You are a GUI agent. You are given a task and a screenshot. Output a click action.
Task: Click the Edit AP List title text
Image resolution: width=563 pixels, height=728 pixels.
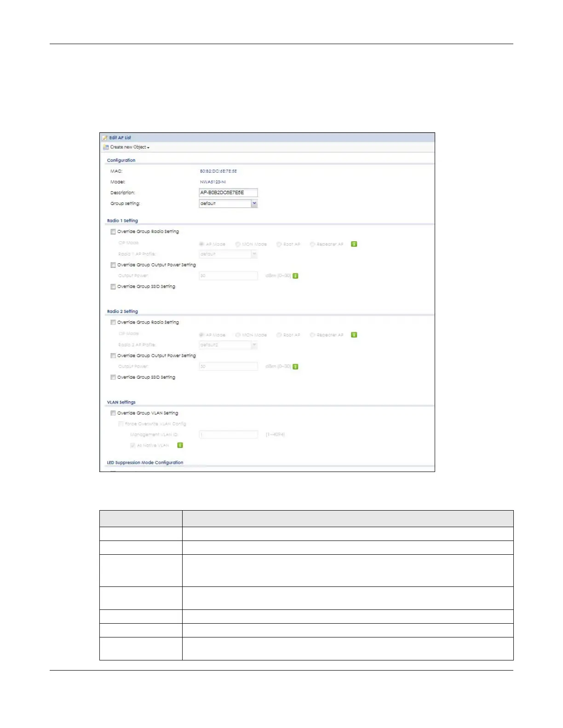tap(120, 137)
